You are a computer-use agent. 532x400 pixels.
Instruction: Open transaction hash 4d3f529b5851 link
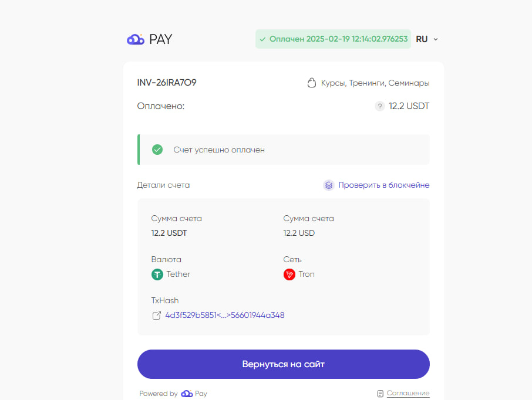[x=225, y=316]
